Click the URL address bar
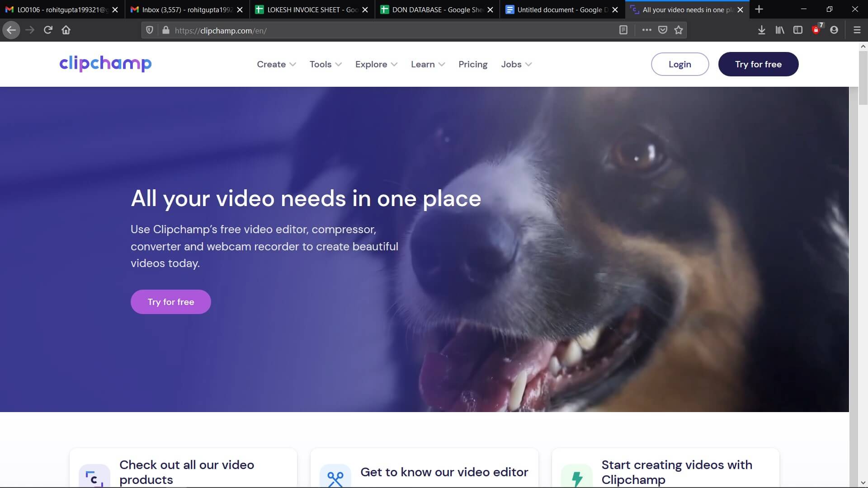The height and width of the screenshot is (488, 868). pyautogui.click(x=389, y=30)
